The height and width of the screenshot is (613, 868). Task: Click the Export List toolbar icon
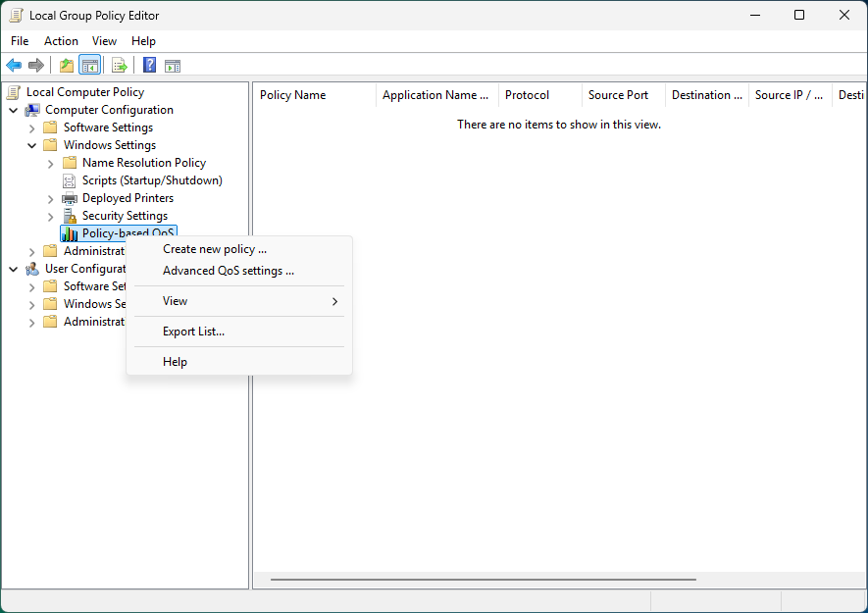pos(120,66)
